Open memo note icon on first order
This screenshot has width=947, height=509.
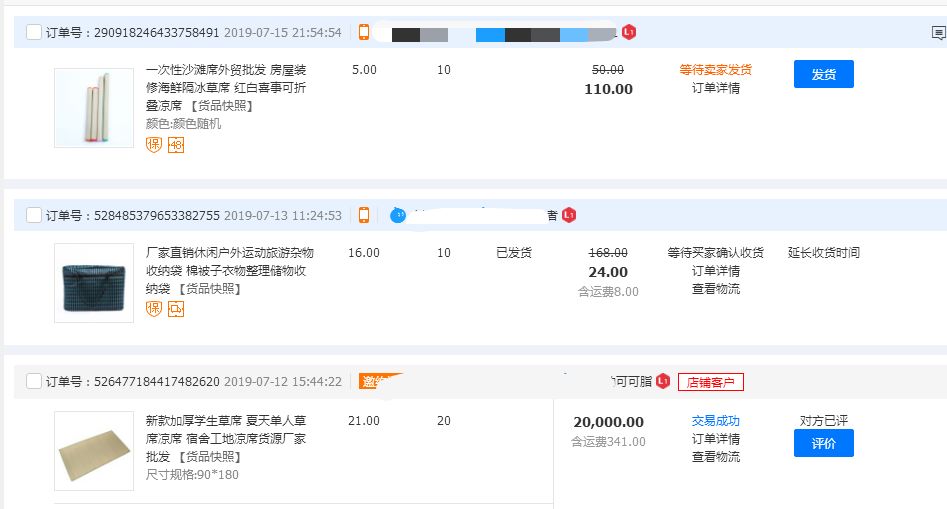pos(937,33)
